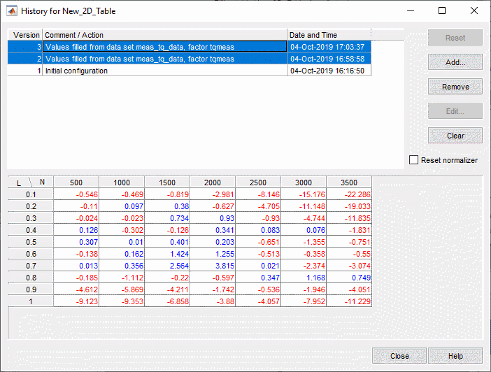Click the row header 0.3

(x=31, y=218)
